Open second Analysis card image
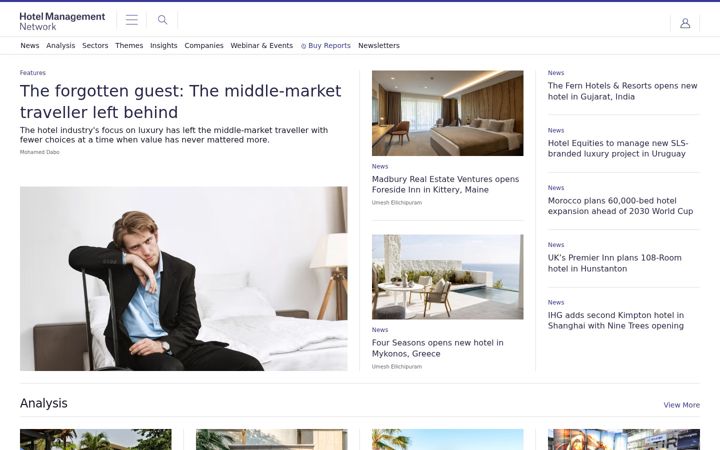 [272, 439]
